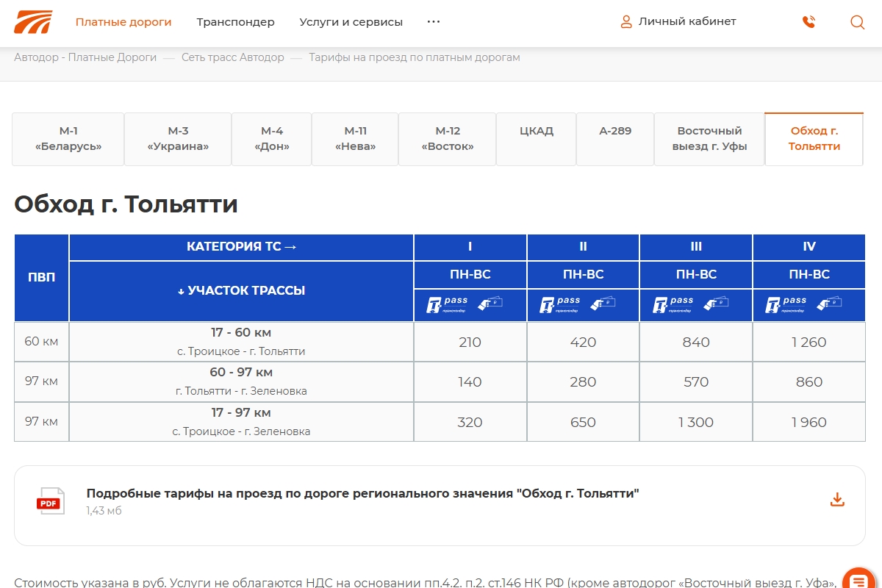Click cash payment icon in category II column
This screenshot has width=882, height=588.
tap(603, 303)
